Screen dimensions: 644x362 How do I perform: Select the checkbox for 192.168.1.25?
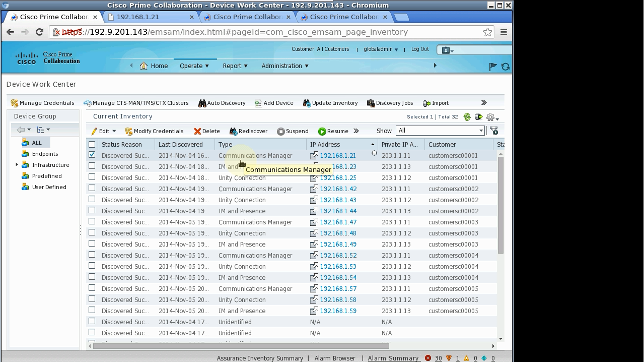coord(92,177)
